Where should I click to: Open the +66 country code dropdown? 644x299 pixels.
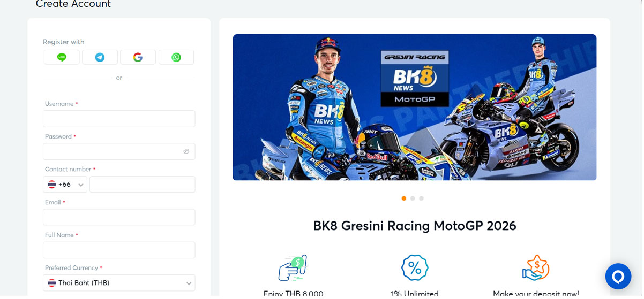(x=65, y=185)
